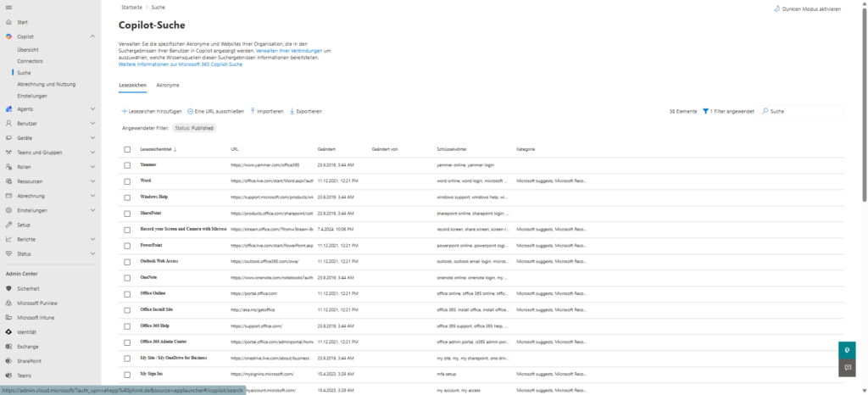
Task: Check the select-all checkbox in table header
Action: (127, 149)
